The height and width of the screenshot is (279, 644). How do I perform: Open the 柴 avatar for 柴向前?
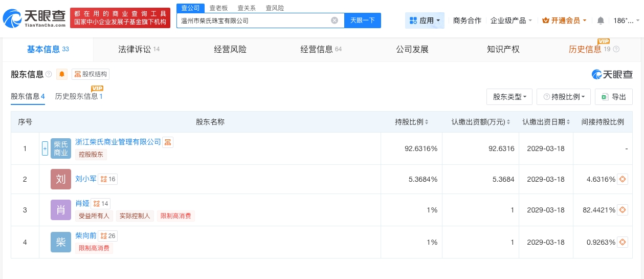point(61,242)
